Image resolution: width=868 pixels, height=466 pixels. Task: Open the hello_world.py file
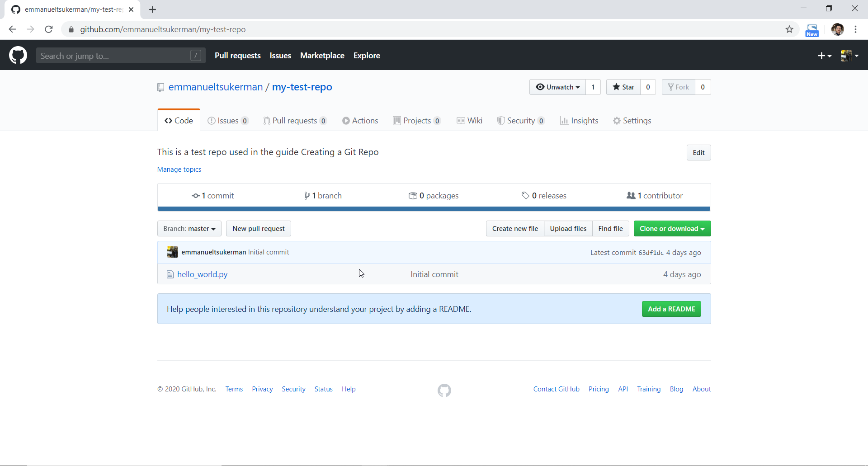pos(203,274)
